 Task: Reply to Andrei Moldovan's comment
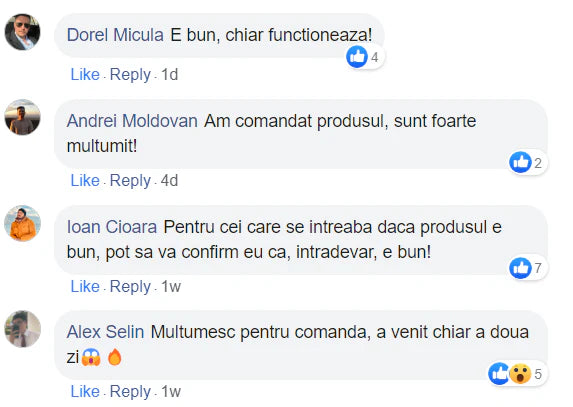click(130, 181)
